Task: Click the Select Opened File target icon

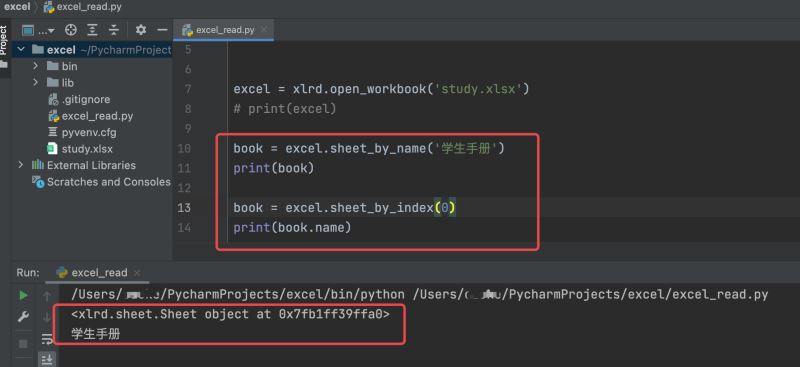Action: pyautogui.click(x=71, y=30)
